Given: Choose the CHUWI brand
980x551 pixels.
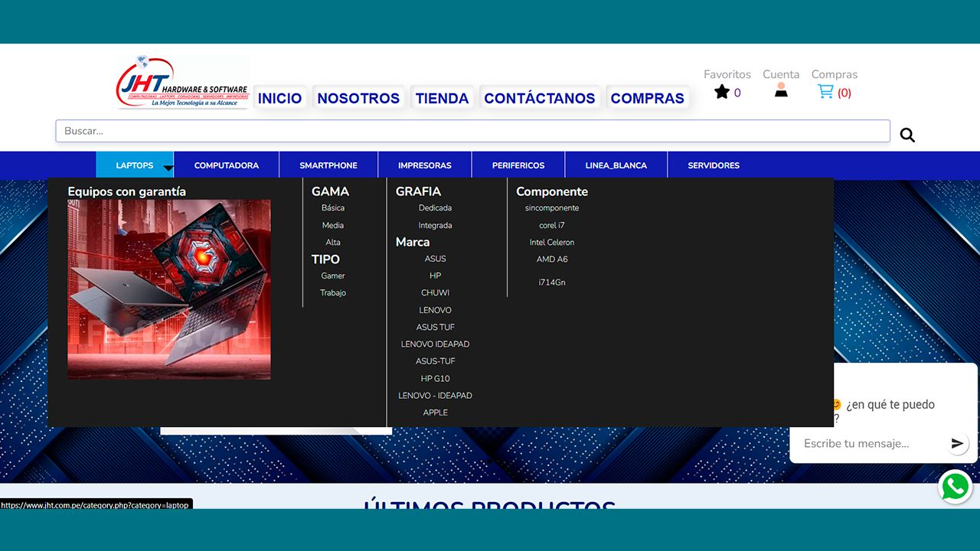Looking at the screenshot, I should pyautogui.click(x=436, y=293).
